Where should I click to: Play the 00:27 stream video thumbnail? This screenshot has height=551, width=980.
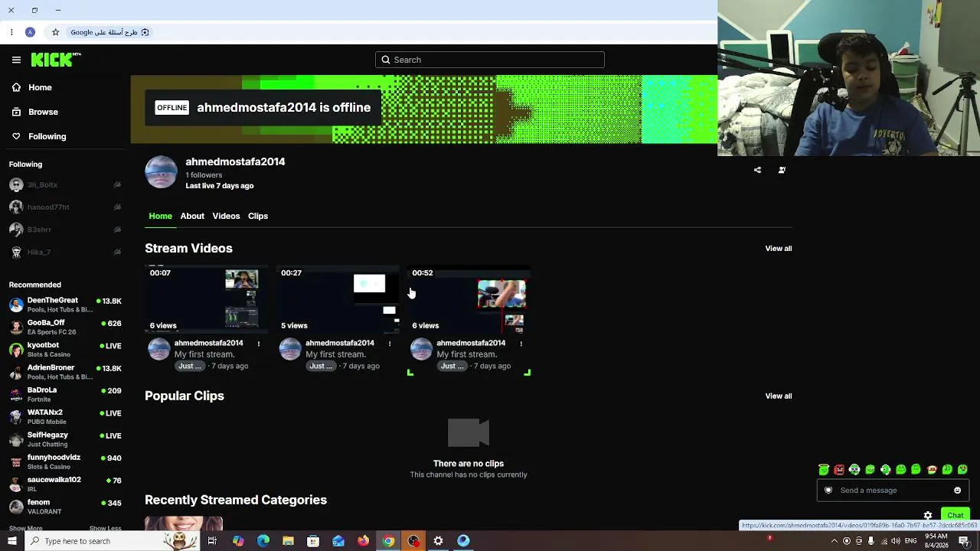(x=338, y=299)
